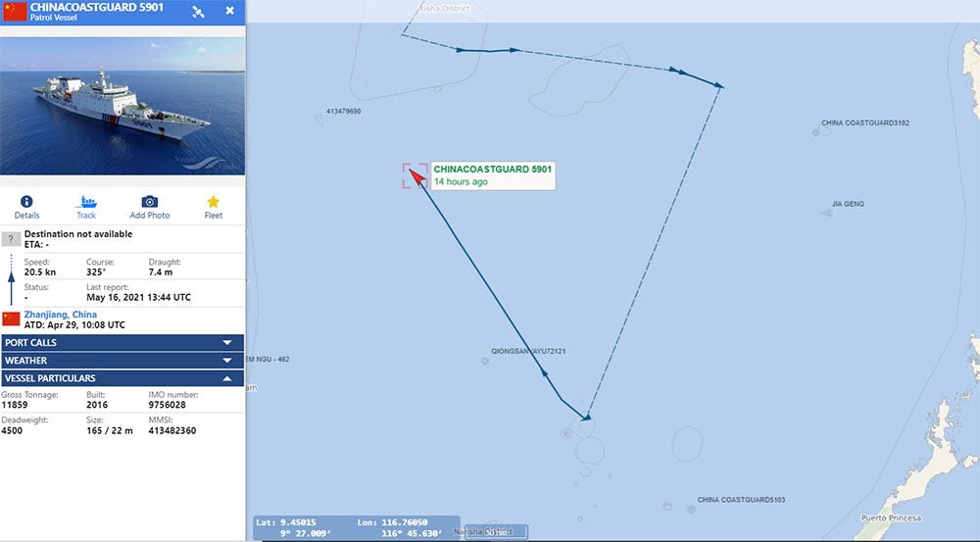Click Last report May 16, 2021 text
Image resolution: width=980 pixels, height=542 pixels.
139,297
